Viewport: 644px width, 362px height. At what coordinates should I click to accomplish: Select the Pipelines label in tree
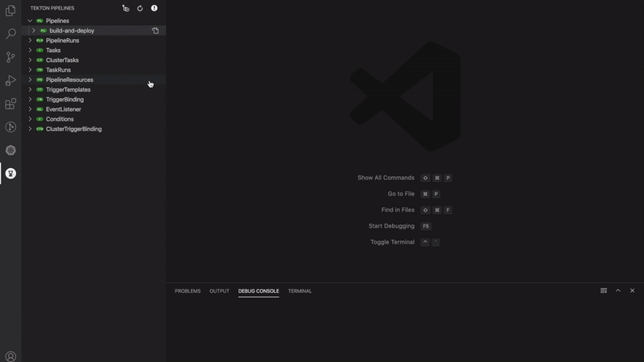click(x=57, y=21)
